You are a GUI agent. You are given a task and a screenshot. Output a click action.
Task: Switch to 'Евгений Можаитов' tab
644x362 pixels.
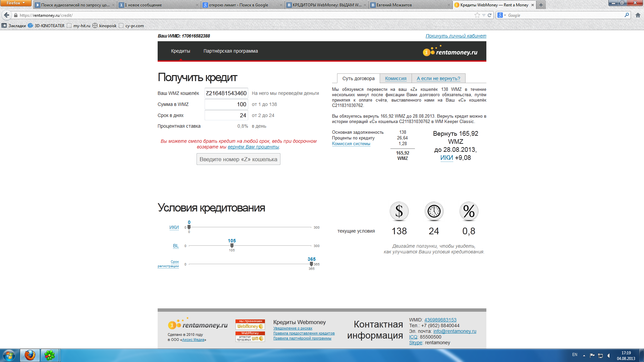click(411, 5)
